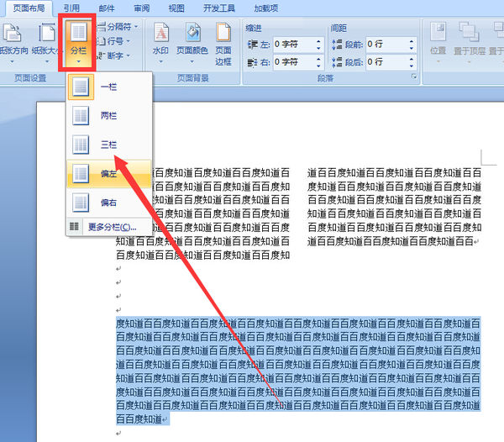Switch to the 开发工具 tab
The height and width of the screenshot is (442, 504).
(x=219, y=8)
